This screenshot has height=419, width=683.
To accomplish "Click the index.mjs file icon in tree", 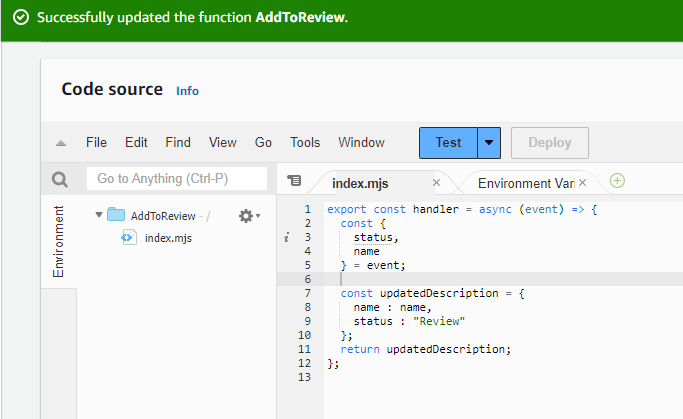I will [x=129, y=237].
